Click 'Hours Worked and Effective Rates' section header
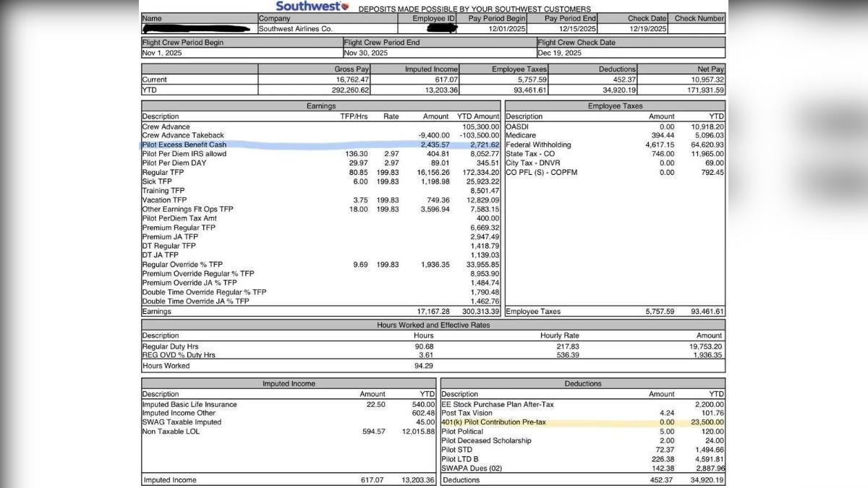The image size is (868, 488). tap(433, 325)
